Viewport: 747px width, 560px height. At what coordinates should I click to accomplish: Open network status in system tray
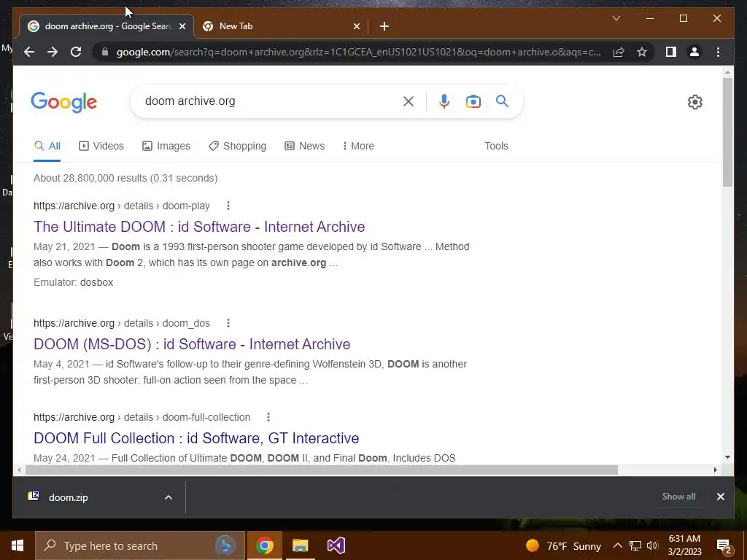coord(635,545)
